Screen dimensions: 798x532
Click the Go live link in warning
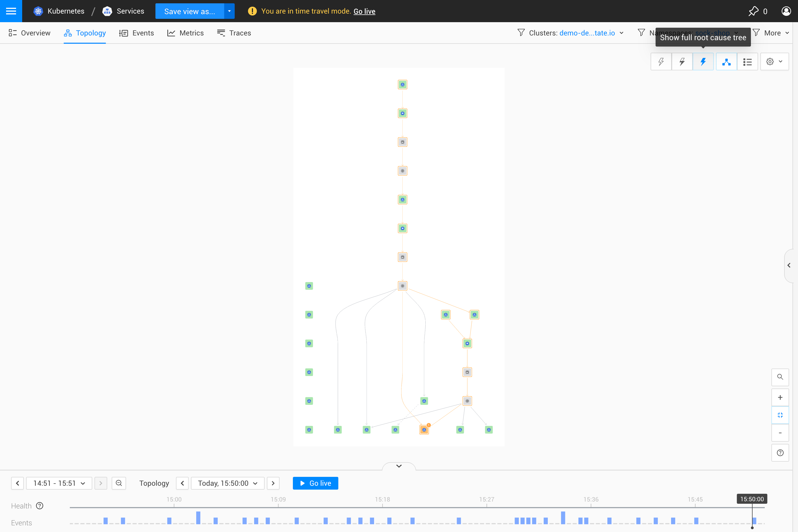point(364,11)
